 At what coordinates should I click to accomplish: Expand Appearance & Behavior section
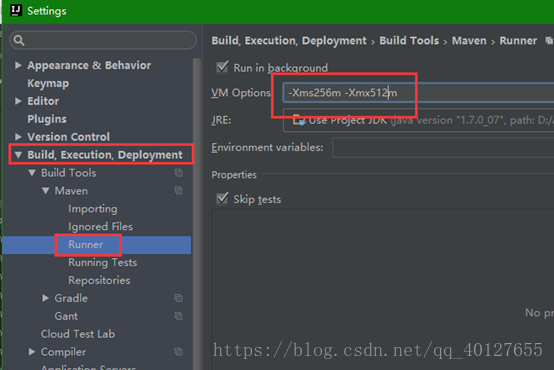click(18, 65)
